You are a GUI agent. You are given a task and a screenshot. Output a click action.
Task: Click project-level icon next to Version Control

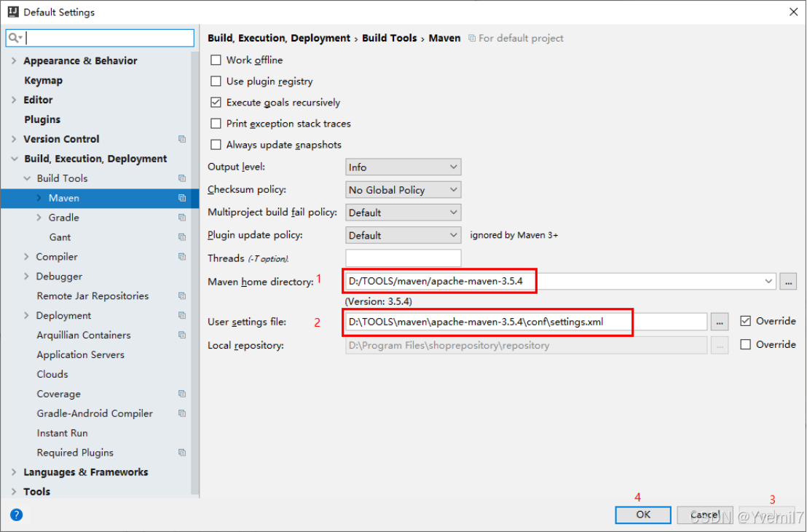[182, 139]
